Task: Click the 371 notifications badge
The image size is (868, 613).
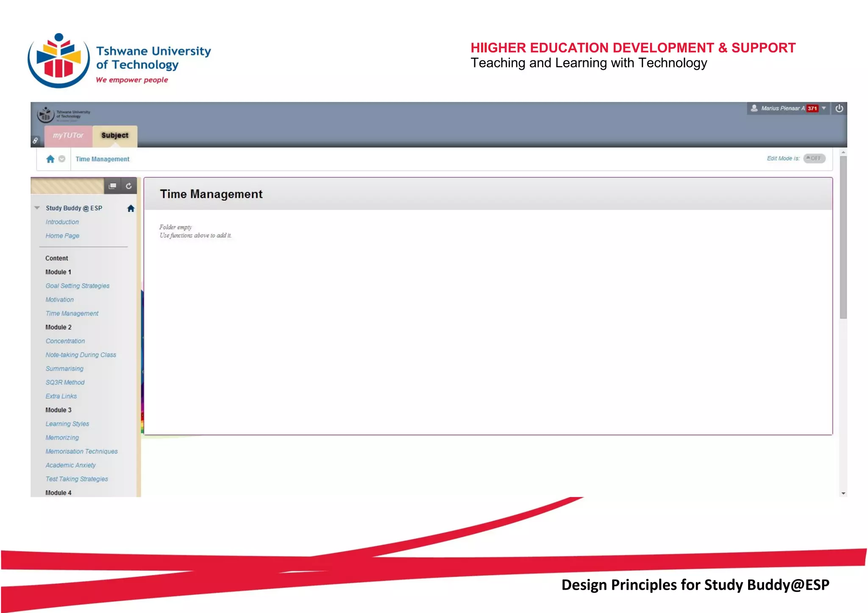Action: tap(812, 108)
